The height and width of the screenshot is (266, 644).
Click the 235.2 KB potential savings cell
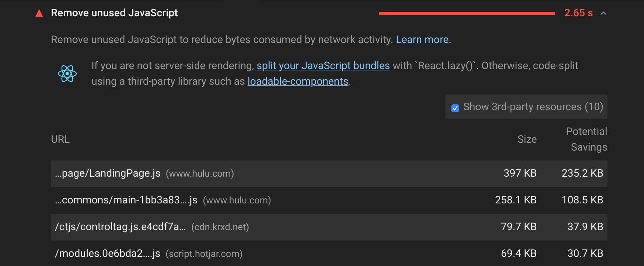tap(582, 173)
